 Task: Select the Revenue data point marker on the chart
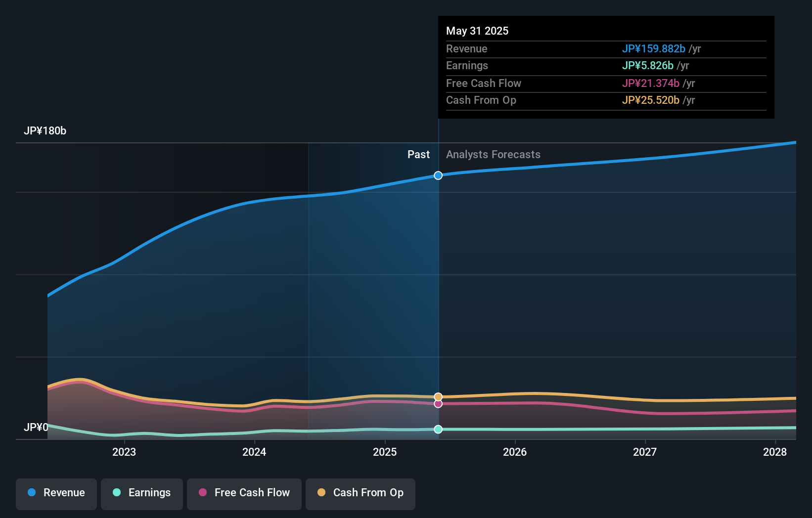tap(438, 175)
